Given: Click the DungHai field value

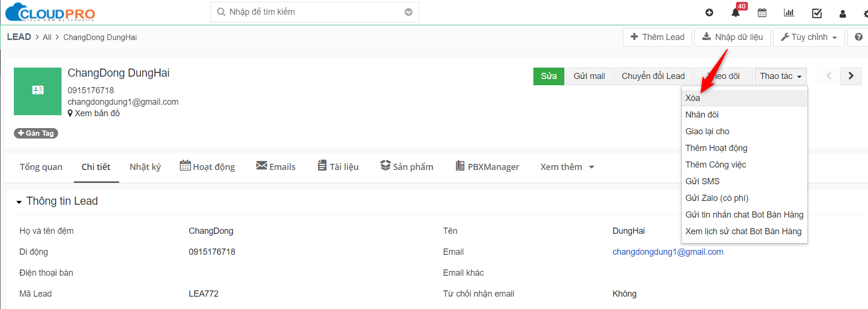Looking at the screenshot, I should click(629, 231).
